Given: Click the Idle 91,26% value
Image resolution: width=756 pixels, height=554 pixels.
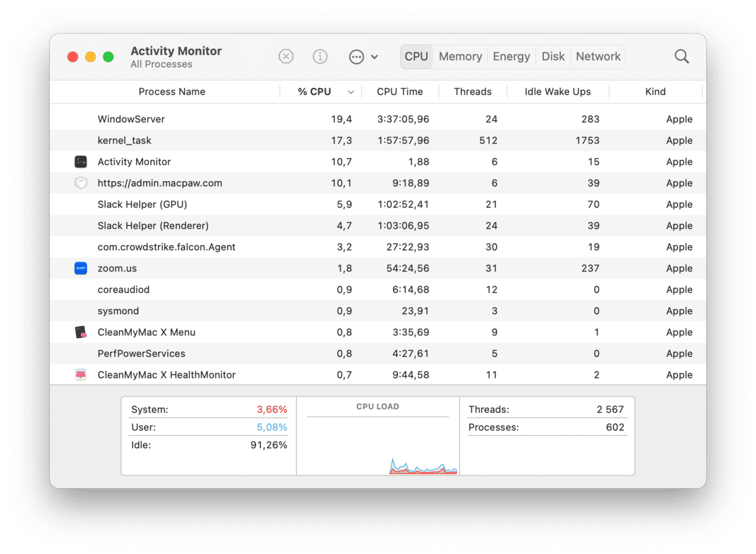Looking at the screenshot, I should (269, 445).
